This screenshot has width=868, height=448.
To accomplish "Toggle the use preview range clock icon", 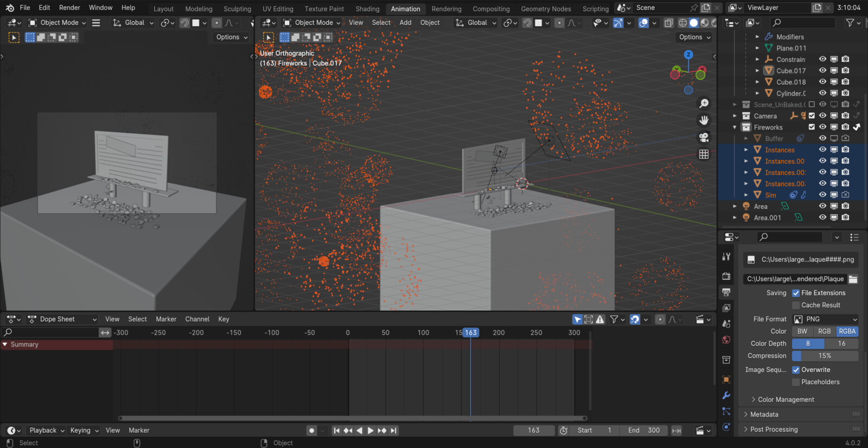I will click(564, 431).
